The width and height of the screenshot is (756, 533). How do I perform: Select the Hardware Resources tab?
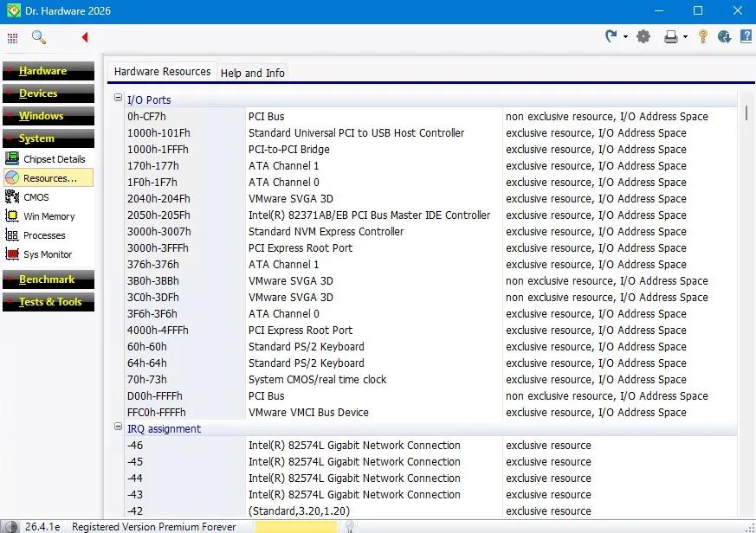162,72
